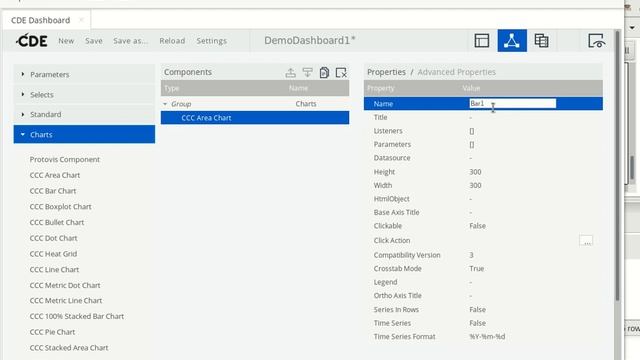Add a CCC Pie Chart
Screen dimensions: 640x360
click(52, 332)
